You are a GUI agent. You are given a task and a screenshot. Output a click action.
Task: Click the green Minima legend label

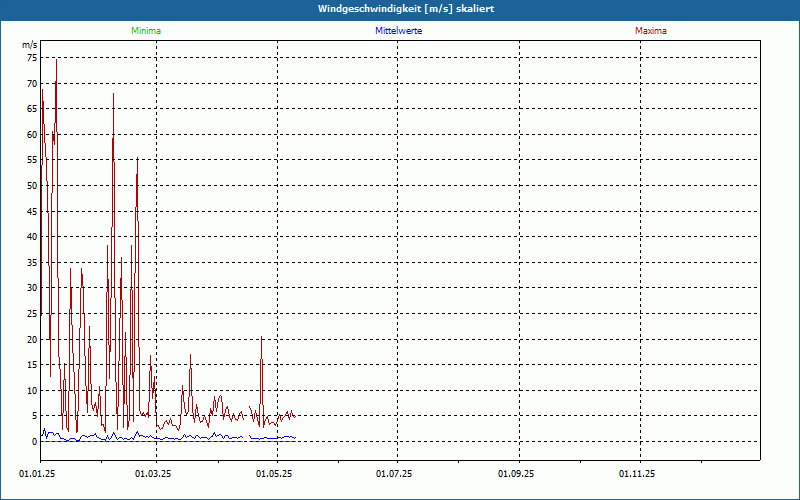point(146,31)
